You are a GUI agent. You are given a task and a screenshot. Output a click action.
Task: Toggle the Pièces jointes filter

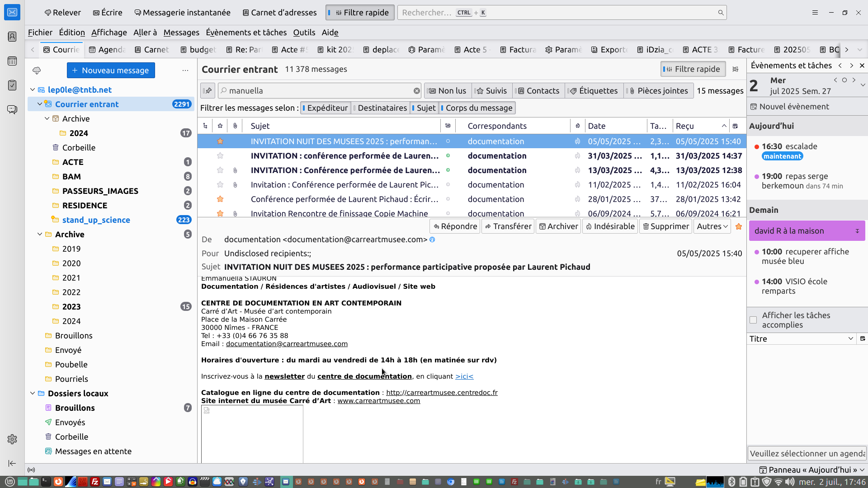[x=658, y=91]
